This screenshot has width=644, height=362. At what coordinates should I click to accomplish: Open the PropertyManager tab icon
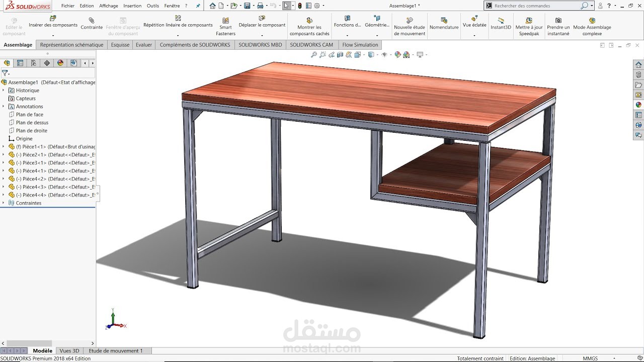[20, 63]
